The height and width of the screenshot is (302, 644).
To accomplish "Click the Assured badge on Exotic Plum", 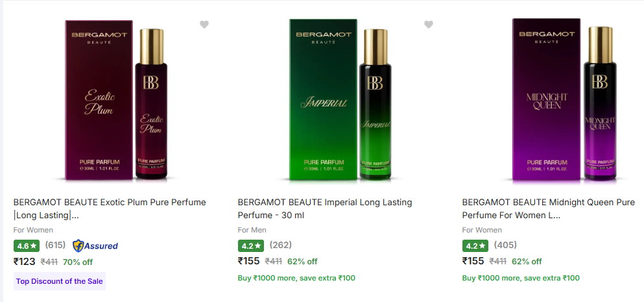I will coord(95,245).
